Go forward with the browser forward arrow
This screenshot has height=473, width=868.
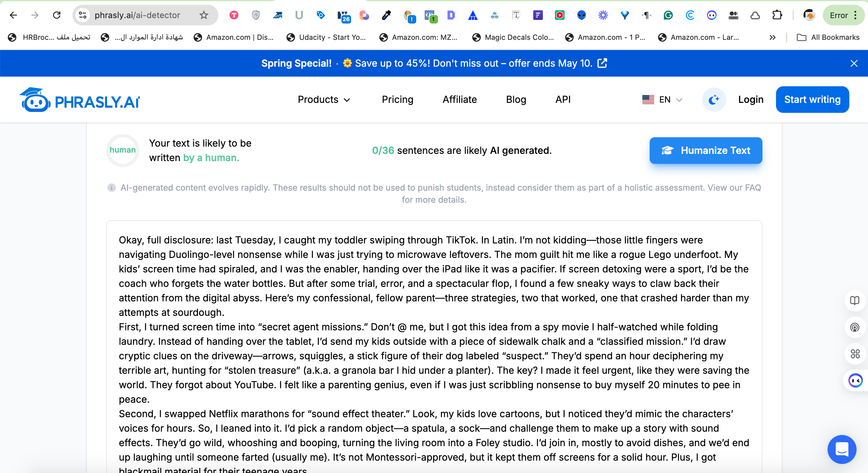(x=35, y=15)
